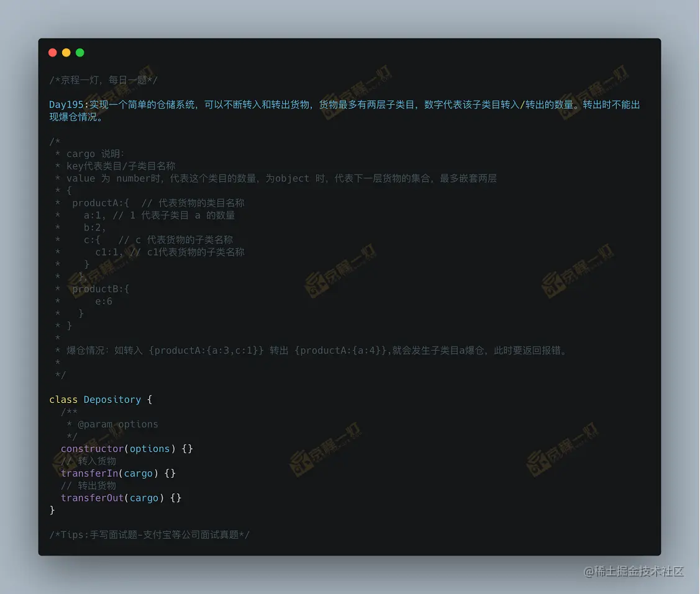Click the Depository class name
700x594 pixels.
112,400
